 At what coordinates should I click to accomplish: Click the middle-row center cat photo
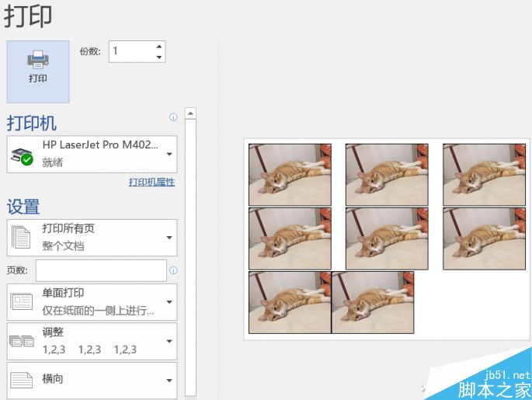[x=387, y=239]
